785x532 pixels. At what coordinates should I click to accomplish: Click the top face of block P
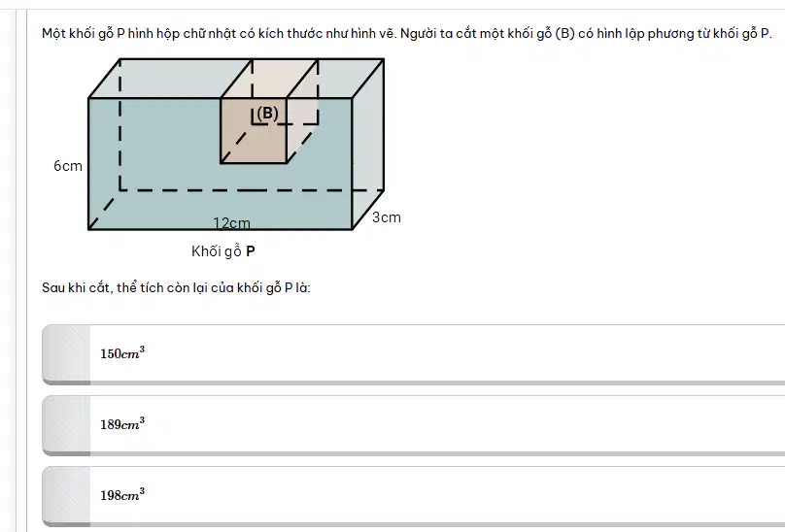[x=165, y=79]
